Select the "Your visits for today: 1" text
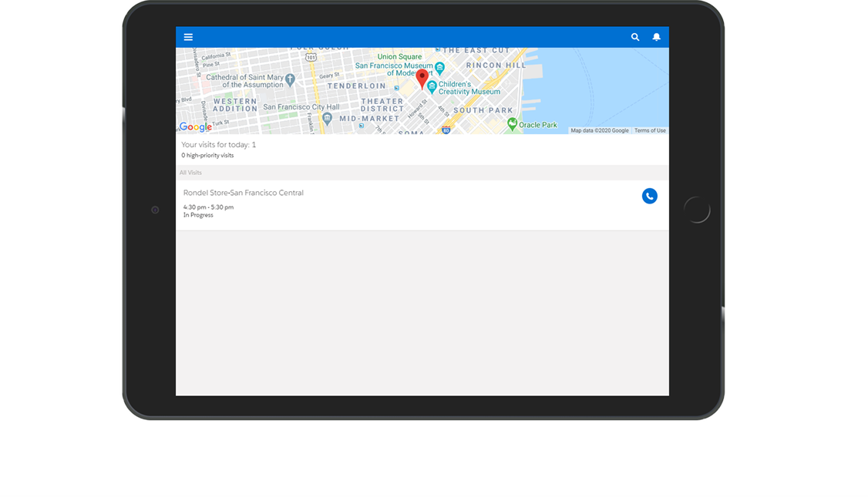The height and width of the screenshot is (501, 868). click(x=219, y=144)
